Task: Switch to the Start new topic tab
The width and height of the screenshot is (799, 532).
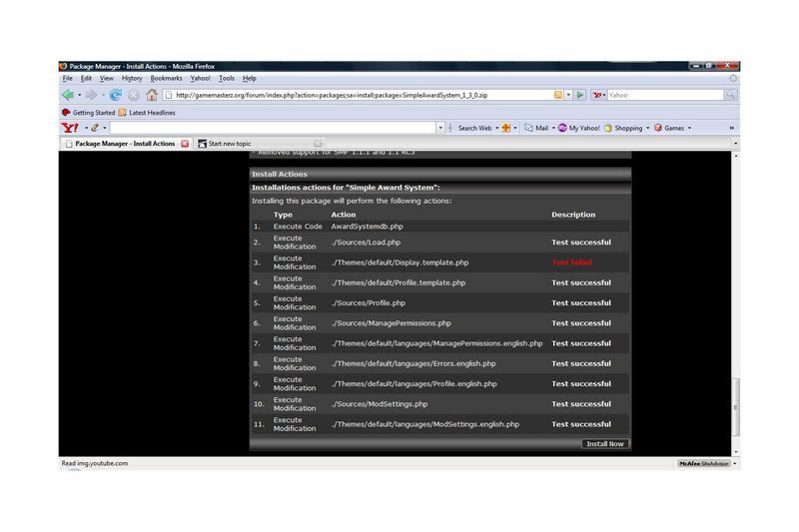Action: [260, 144]
